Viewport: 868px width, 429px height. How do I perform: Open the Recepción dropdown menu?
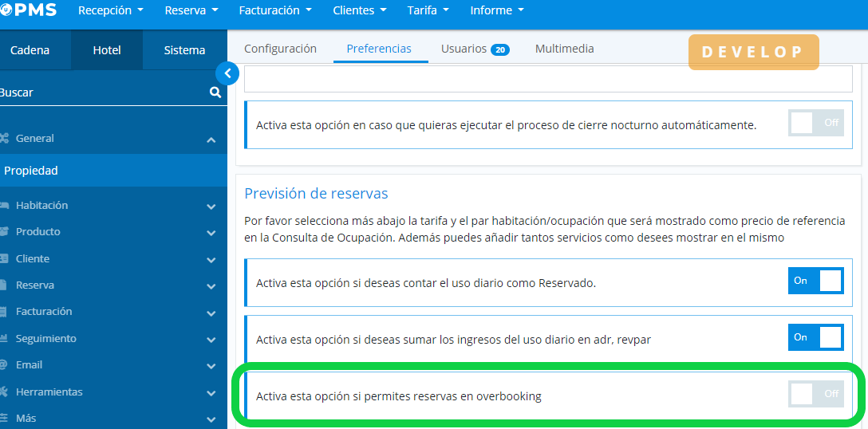(x=111, y=10)
